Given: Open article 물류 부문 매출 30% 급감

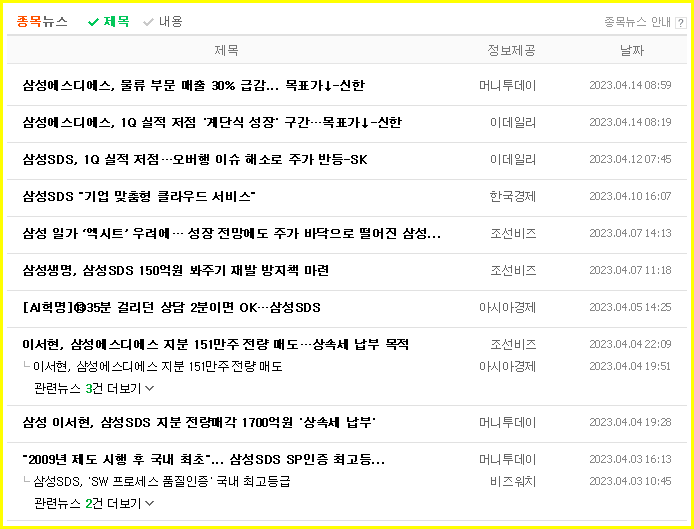Looking at the screenshot, I should pyautogui.click(x=193, y=85).
